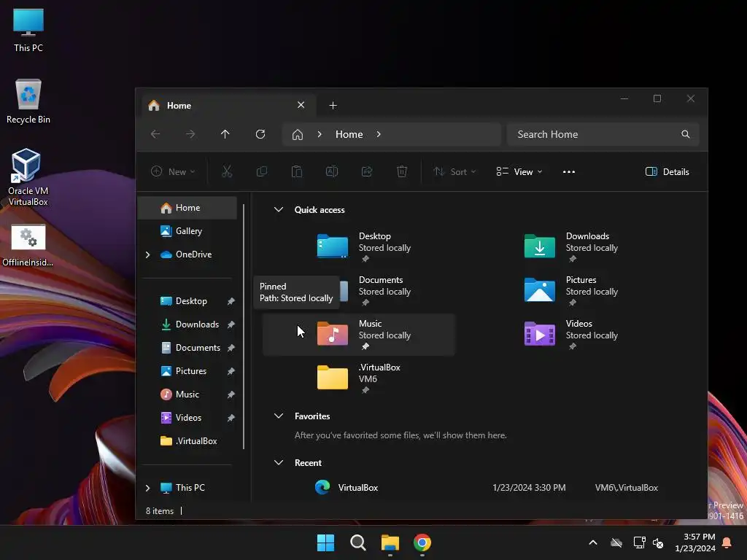This screenshot has width=747, height=560.
Task: Click taskbar Search magnifier
Action: coord(357,542)
